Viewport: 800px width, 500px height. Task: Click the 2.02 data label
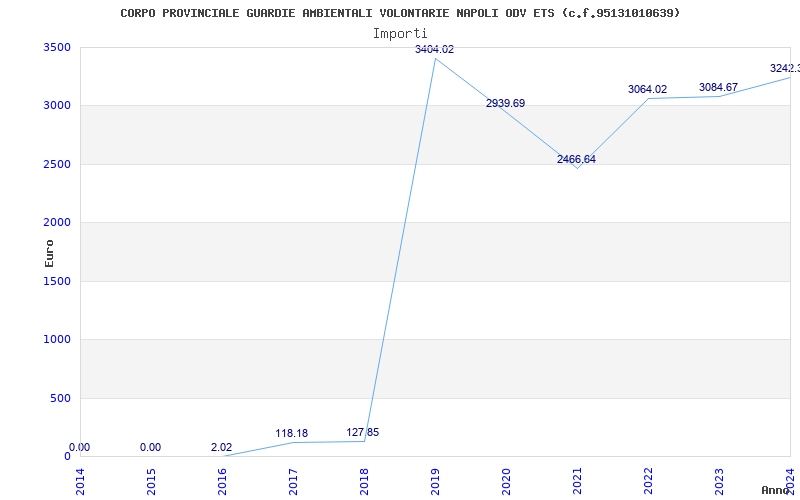click(x=221, y=447)
